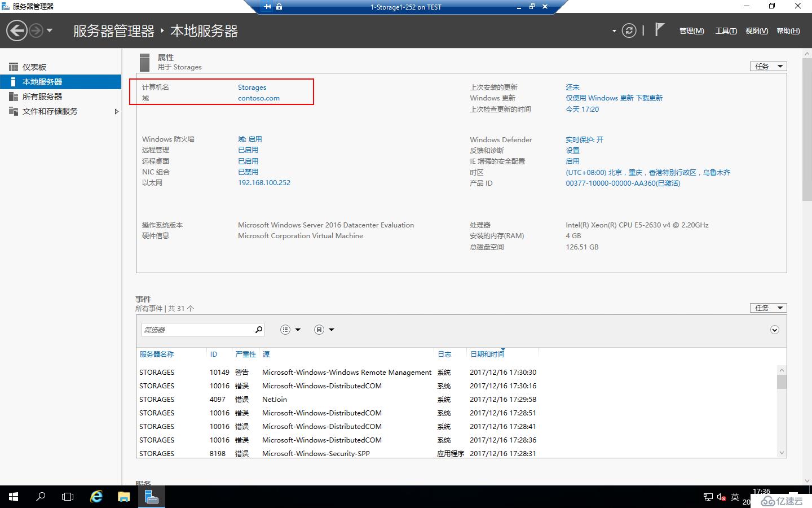Open the 帮助(H) menu
This screenshot has width=812, height=508.
point(788,31)
